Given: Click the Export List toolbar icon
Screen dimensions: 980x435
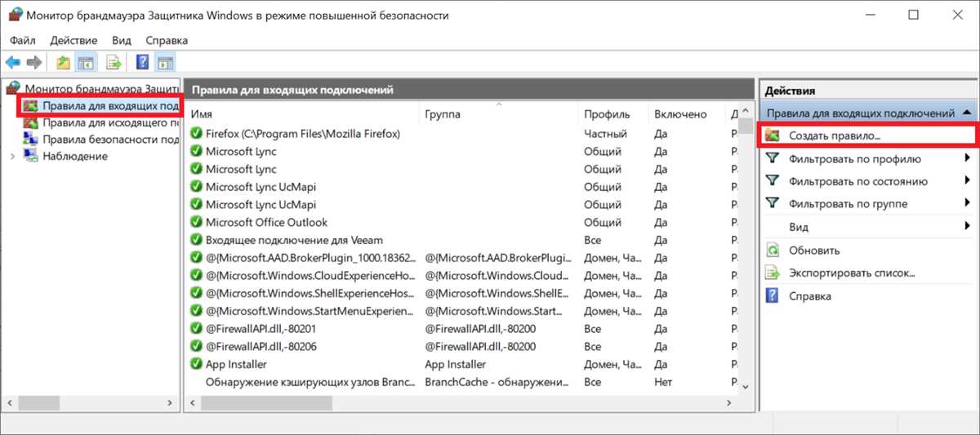Looking at the screenshot, I should click(114, 62).
